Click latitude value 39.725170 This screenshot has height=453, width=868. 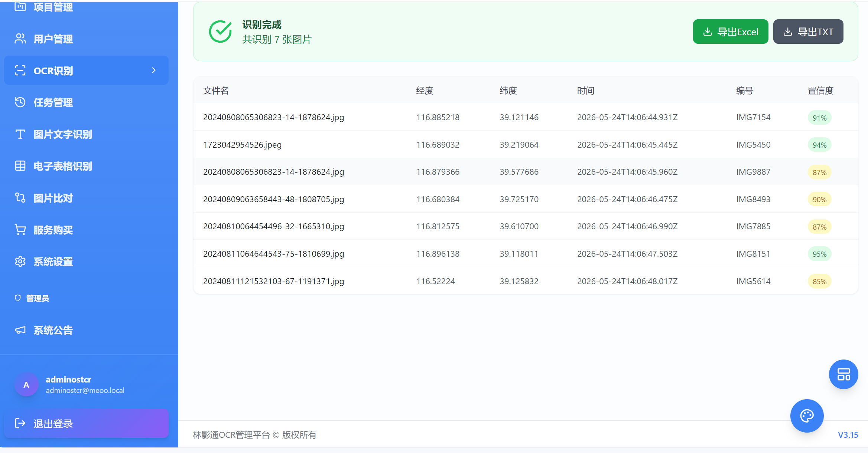pos(519,199)
